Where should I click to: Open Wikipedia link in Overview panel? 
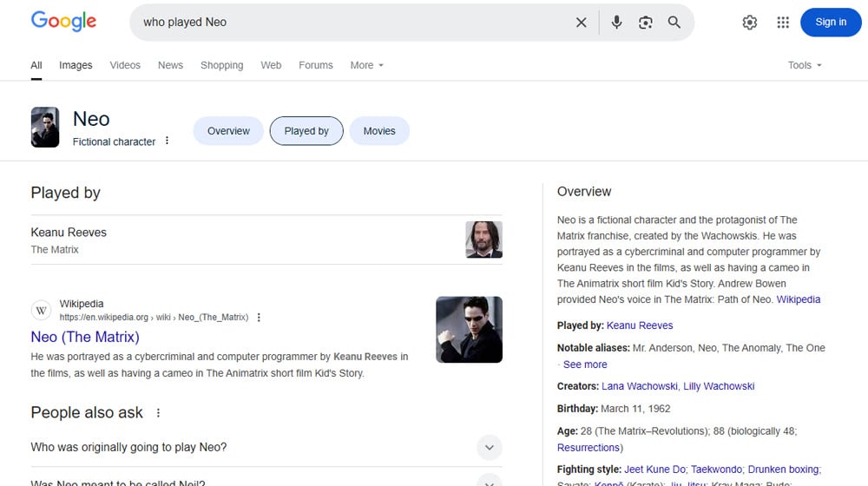click(x=799, y=299)
